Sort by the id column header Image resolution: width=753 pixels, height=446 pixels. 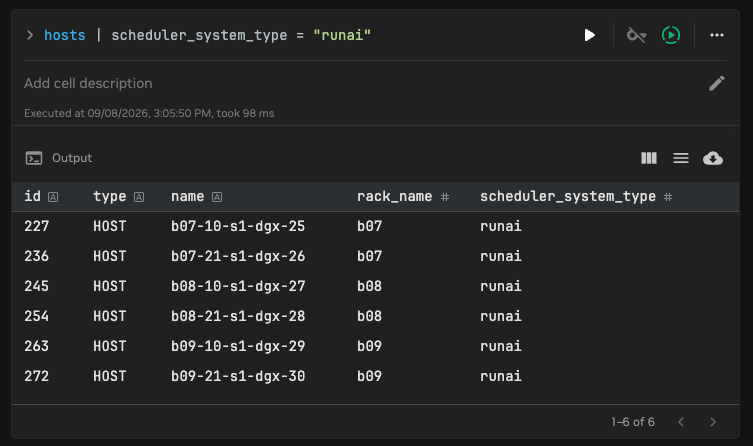point(33,196)
